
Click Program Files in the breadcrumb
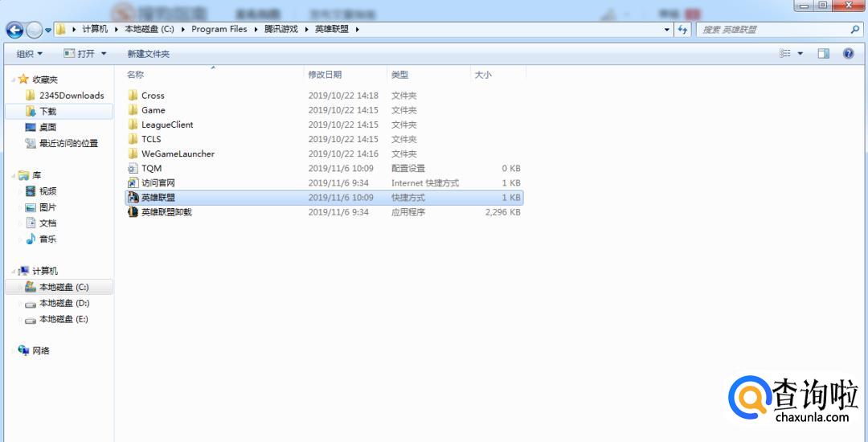pos(219,29)
